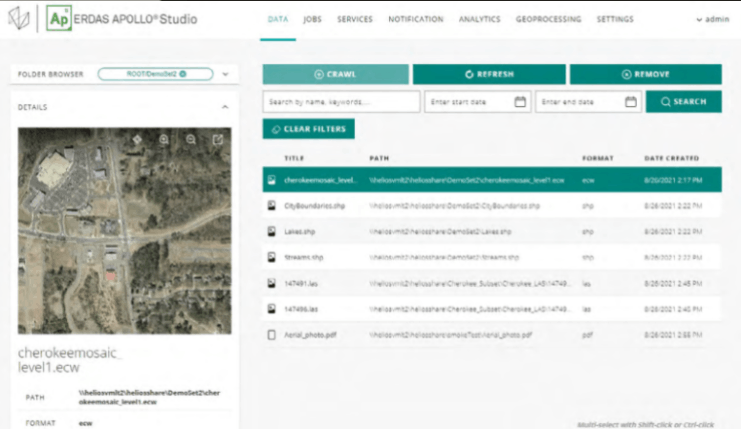Select the Lakes.shp row

coord(492,232)
